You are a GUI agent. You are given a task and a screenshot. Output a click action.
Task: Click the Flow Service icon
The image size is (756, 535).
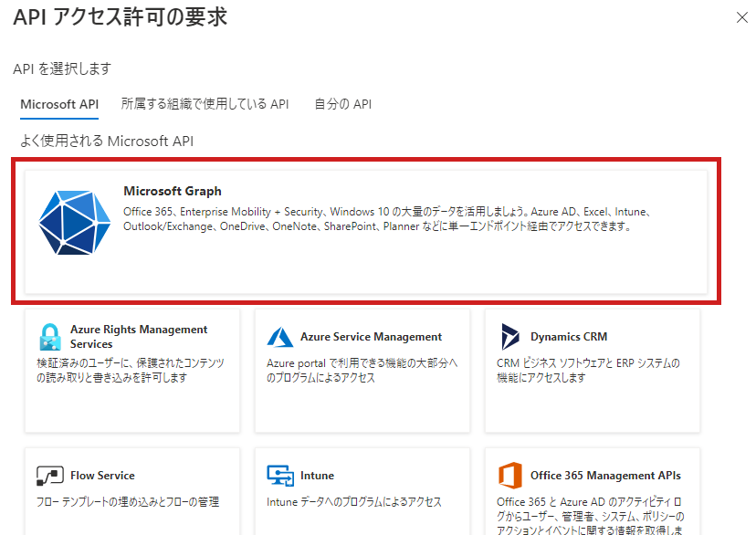point(50,476)
